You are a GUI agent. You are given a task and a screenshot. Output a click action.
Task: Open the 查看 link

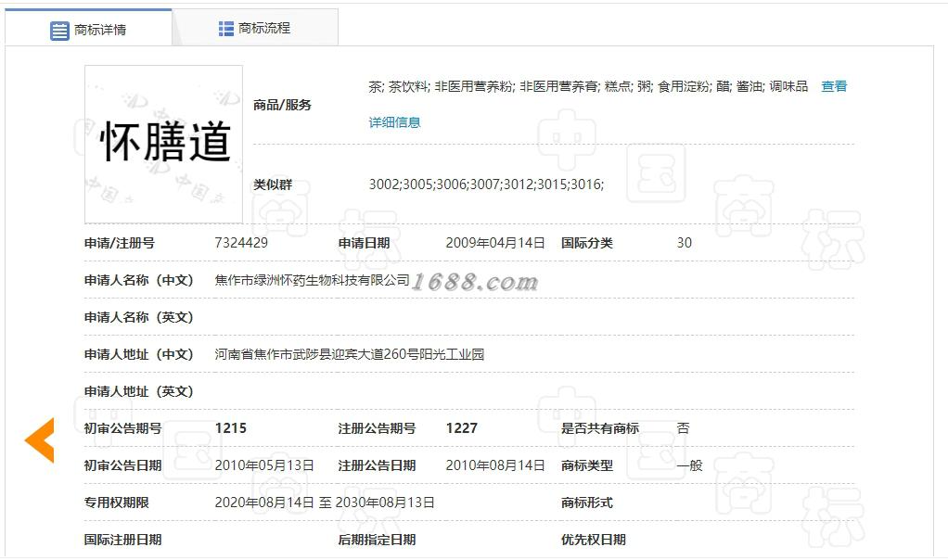(834, 86)
